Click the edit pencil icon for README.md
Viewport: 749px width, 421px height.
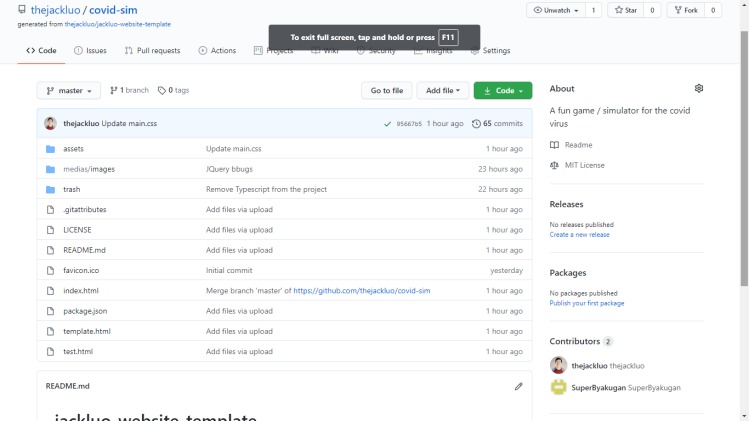[x=518, y=386]
